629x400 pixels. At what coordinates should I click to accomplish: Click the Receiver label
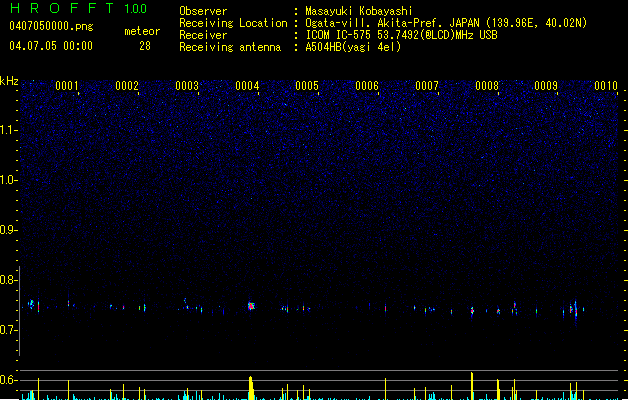click(x=203, y=35)
